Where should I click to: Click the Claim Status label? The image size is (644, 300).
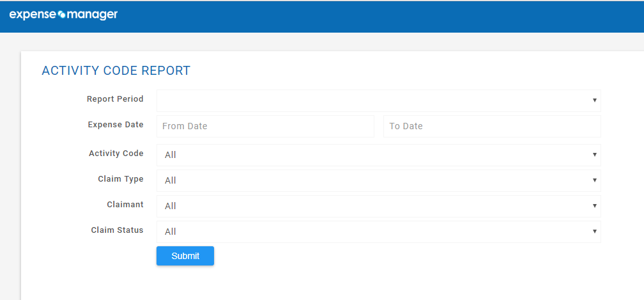click(x=117, y=230)
